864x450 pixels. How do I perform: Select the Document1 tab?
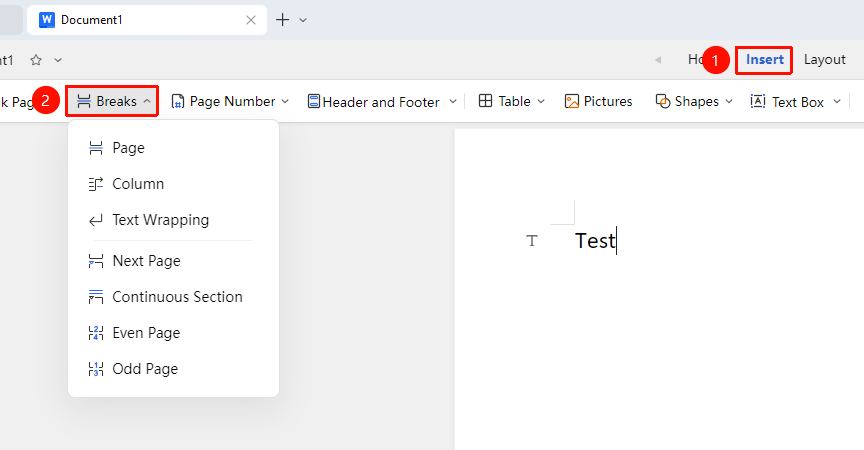click(147, 20)
